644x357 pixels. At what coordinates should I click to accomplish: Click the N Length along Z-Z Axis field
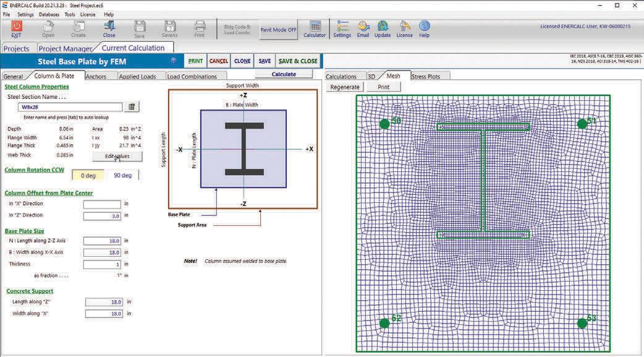coord(102,241)
